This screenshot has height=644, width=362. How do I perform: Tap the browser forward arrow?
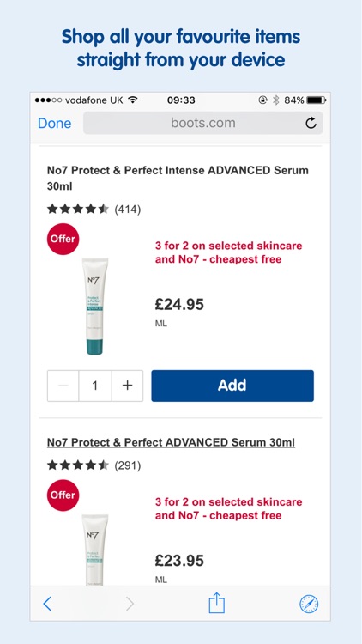[130, 604]
